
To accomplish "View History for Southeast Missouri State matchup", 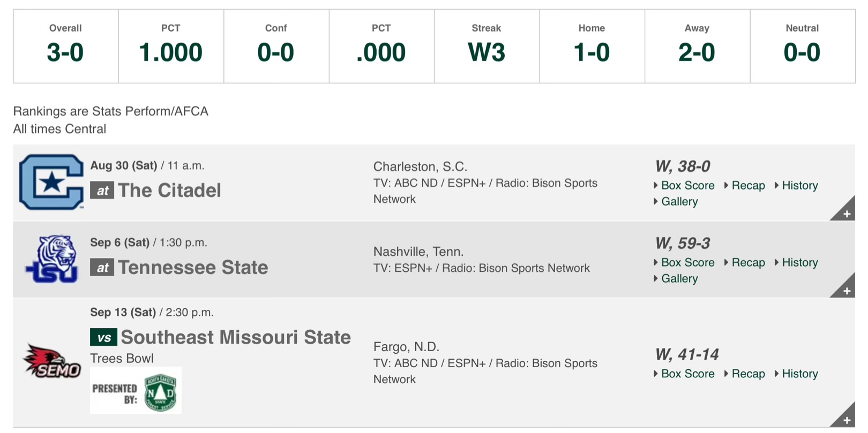I will coord(799,374).
